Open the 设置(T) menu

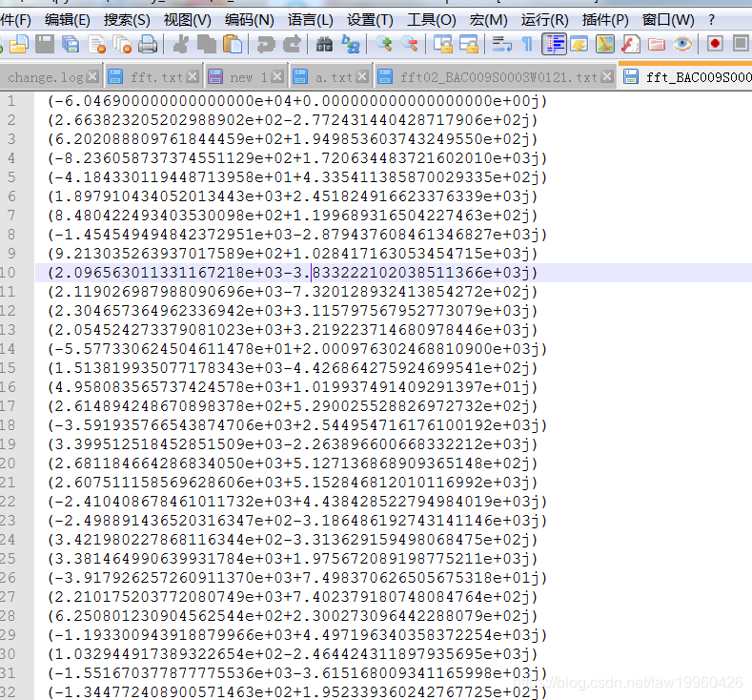(370, 20)
